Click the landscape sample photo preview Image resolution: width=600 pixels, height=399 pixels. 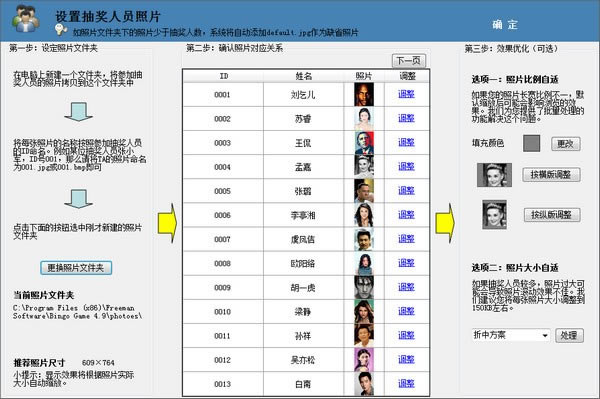(x=494, y=175)
